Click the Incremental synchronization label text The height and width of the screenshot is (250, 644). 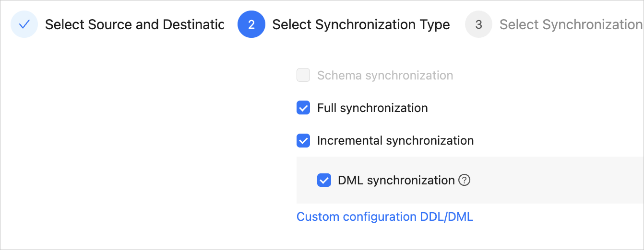point(395,140)
